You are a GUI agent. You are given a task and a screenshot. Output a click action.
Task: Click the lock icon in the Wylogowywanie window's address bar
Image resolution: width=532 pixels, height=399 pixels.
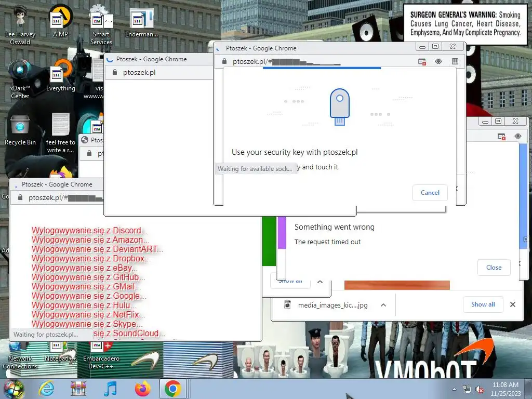tap(20, 197)
